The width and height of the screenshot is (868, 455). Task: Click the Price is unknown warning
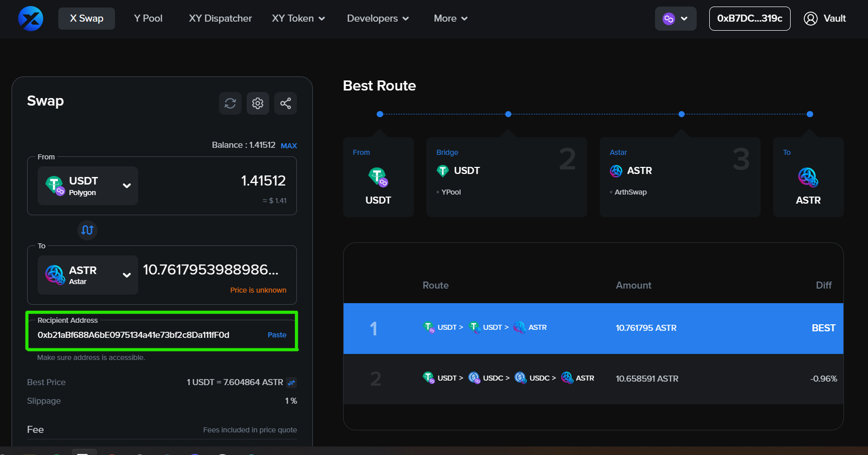click(258, 290)
